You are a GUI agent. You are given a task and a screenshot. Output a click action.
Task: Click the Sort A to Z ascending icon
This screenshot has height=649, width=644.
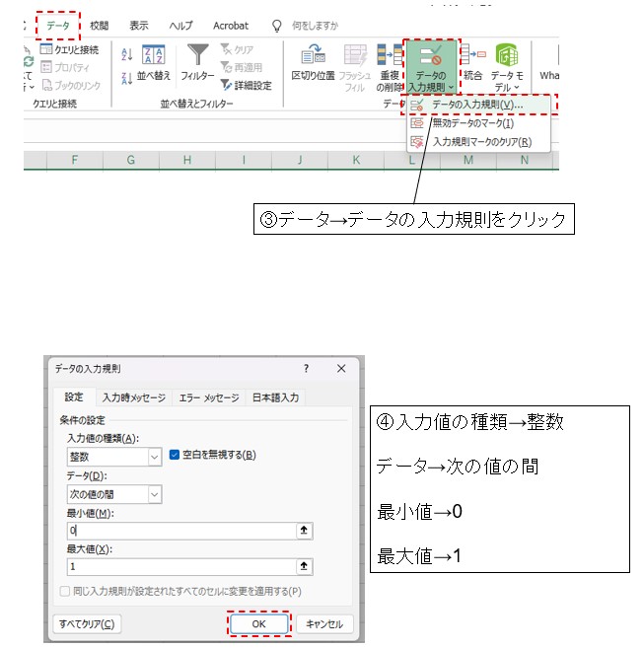(x=126, y=54)
